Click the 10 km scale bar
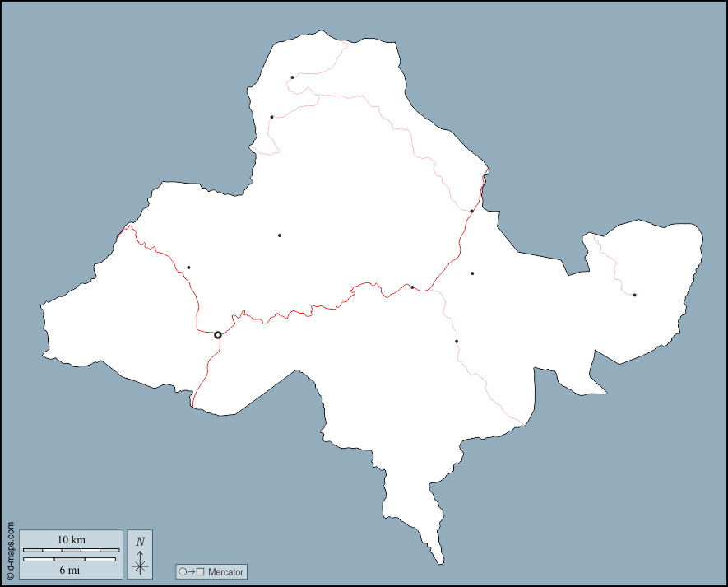 pyautogui.click(x=71, y=549)
